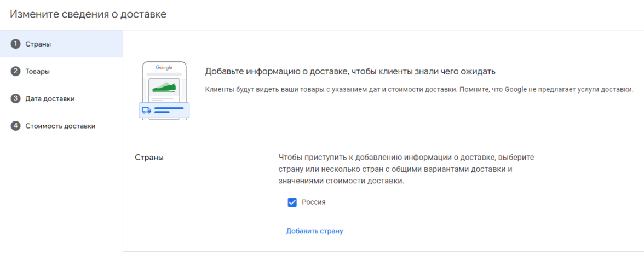The height and width of the screenshot is (261, 644).
Task: Click the step 2 number circle icon
Action: [15, 71]
